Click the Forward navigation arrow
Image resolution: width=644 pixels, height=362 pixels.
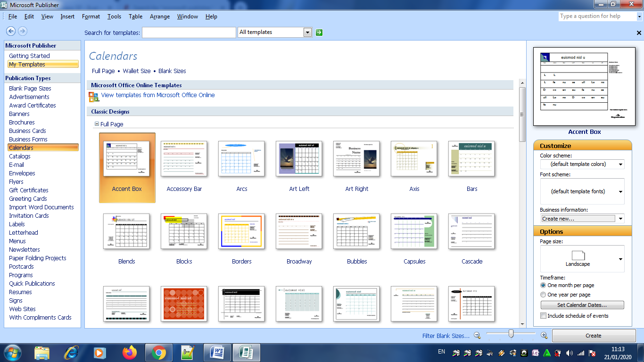click(22, 31)
